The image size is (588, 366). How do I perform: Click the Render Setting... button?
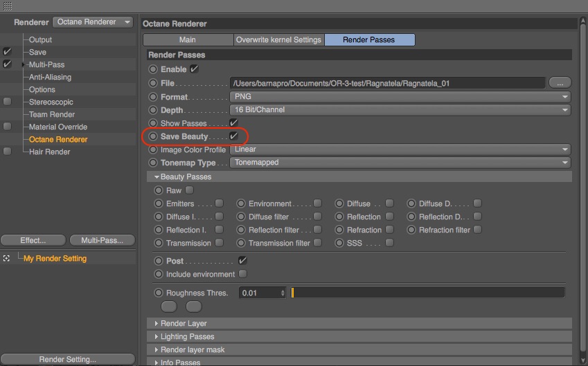[x=68, y=359]
